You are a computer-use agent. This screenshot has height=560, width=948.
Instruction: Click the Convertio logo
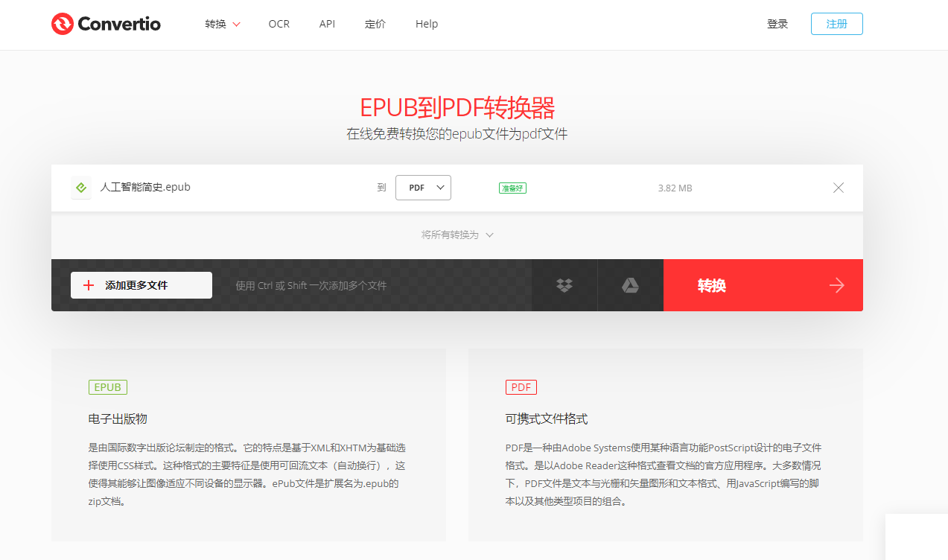click(106, 24)
